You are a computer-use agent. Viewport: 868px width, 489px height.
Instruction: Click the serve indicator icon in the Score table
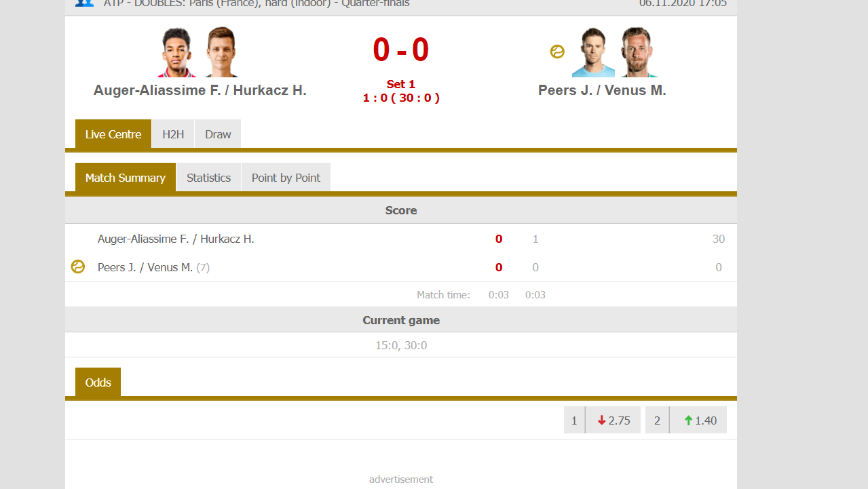tap(78, 267)
